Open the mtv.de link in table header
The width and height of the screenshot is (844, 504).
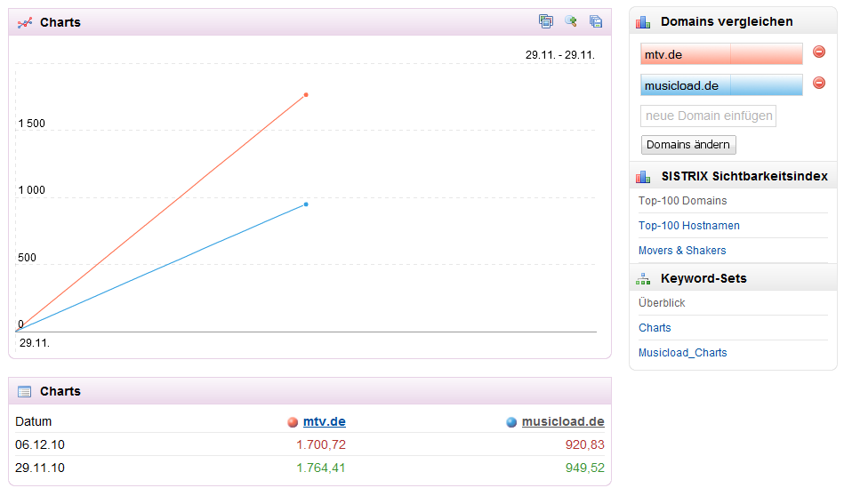pos(324,421)
